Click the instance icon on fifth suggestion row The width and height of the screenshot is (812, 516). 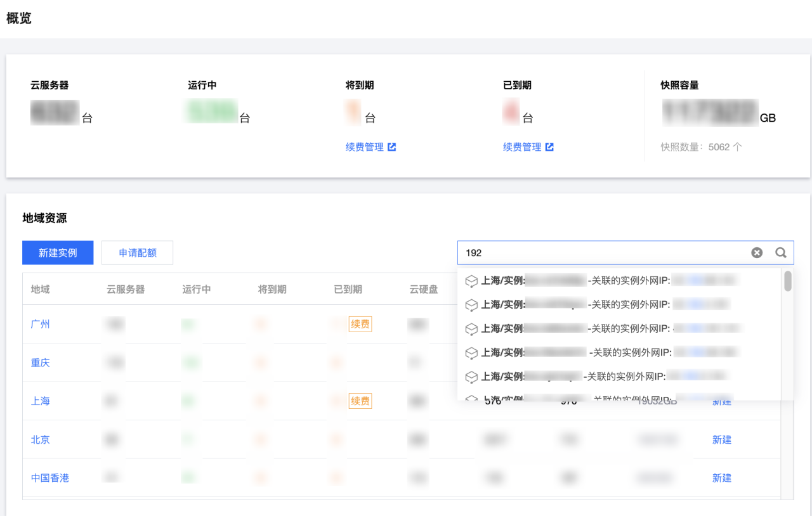(472, 376)
